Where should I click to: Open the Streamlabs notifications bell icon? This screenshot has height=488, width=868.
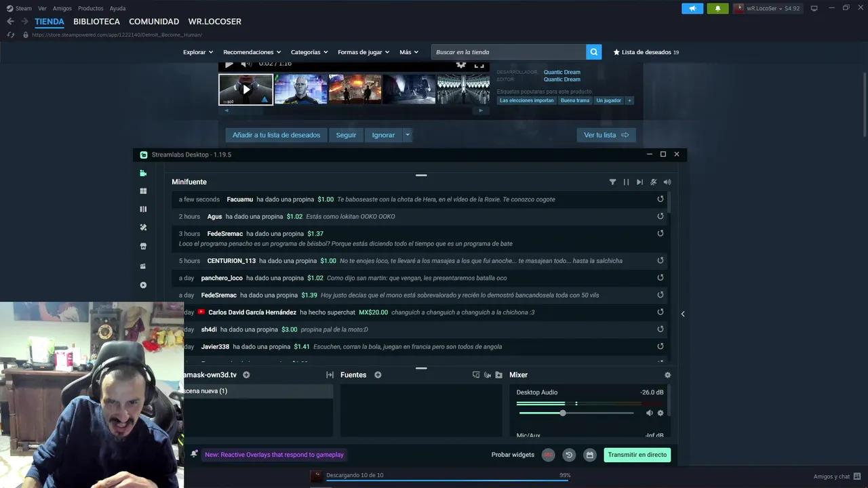[194, 454]
